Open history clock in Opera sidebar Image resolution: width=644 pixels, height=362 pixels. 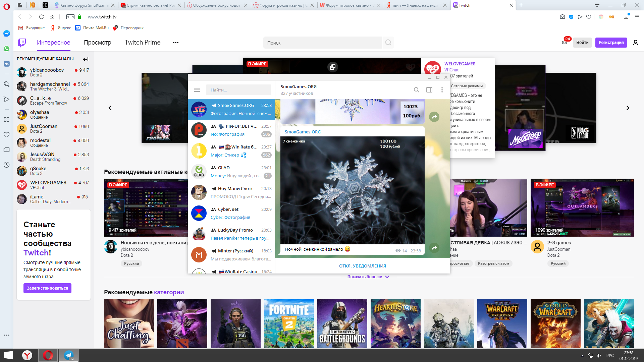click(x=6, y=165)
